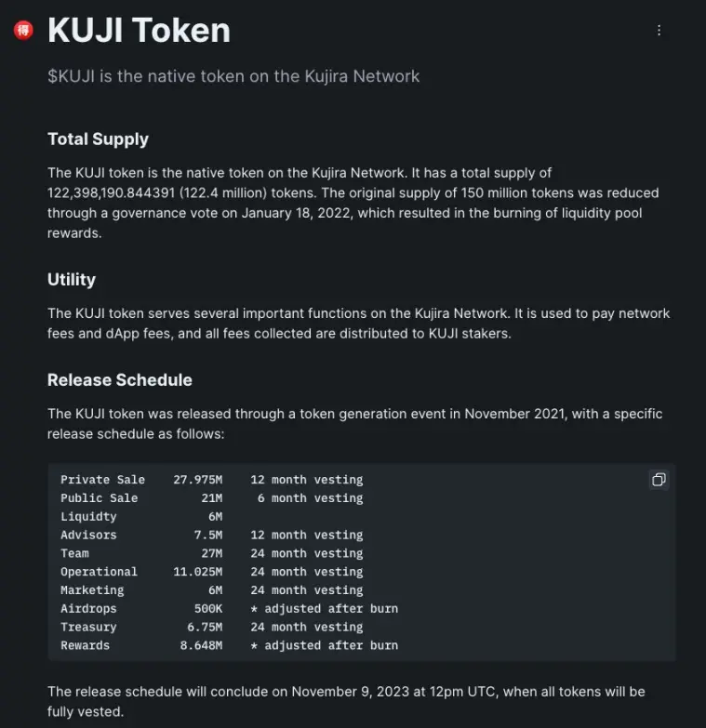
Task: Click the November 9, 2023 conclusion paragraph
Action: pyautogui.click(x=346, y=702)
